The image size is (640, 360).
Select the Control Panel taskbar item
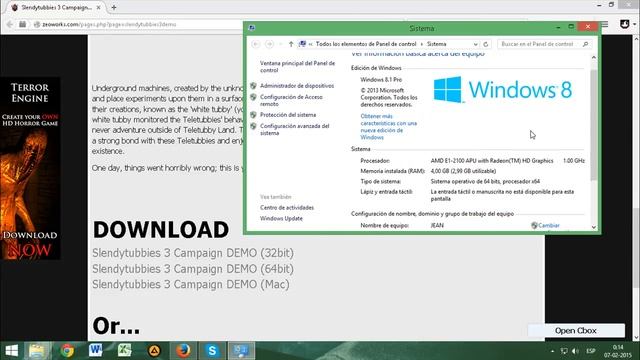click(241, 351)
